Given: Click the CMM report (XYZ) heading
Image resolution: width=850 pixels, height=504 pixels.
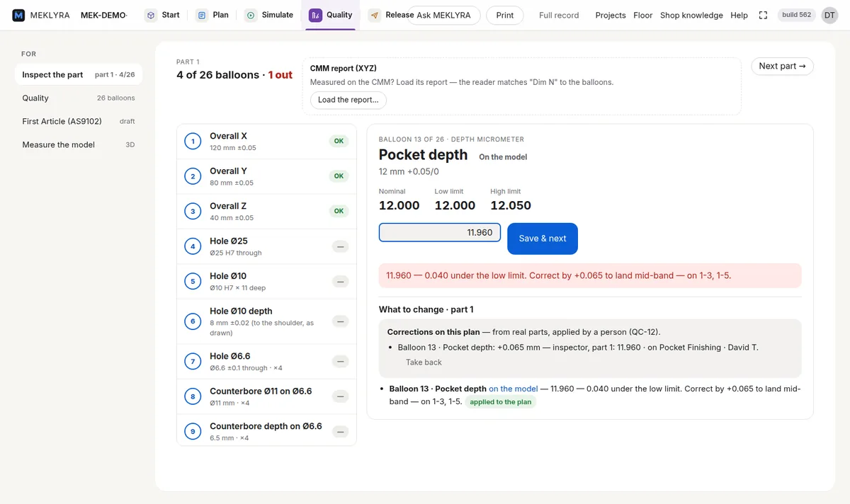Looking at the screenshot, I should pyautogui.click(x=344, y=69).
